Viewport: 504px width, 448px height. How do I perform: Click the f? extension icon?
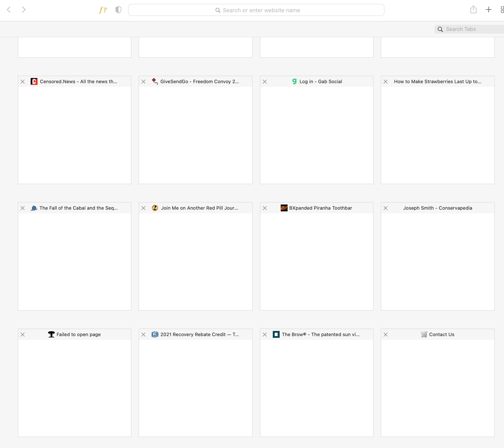pos(103,10)
